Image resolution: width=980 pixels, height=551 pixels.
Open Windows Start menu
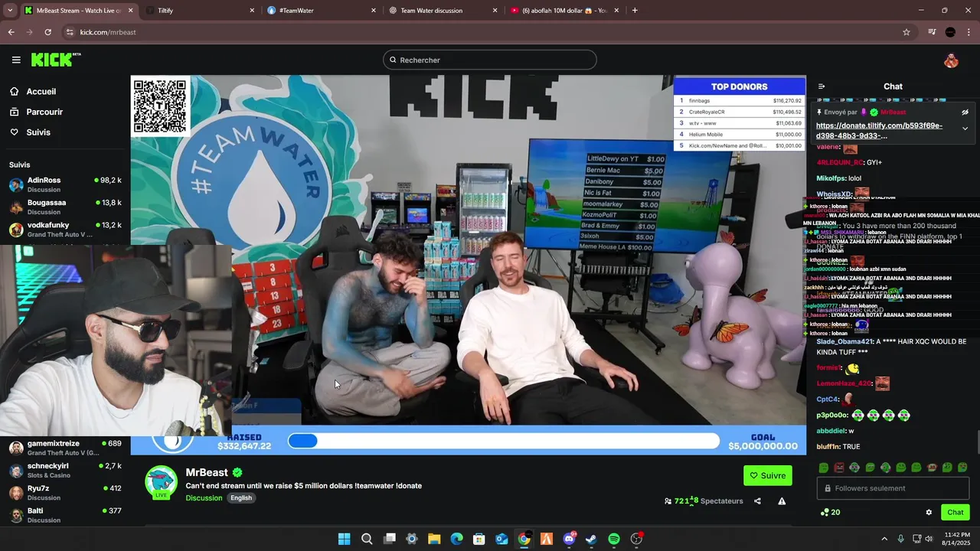(345, 539)
